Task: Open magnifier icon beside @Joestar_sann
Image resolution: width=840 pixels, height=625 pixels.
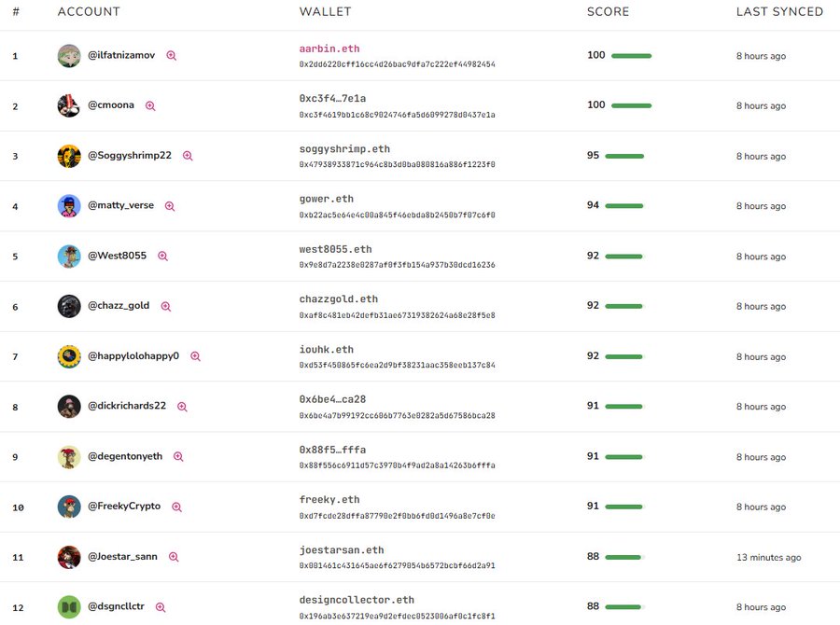Action: click(174, 557)
